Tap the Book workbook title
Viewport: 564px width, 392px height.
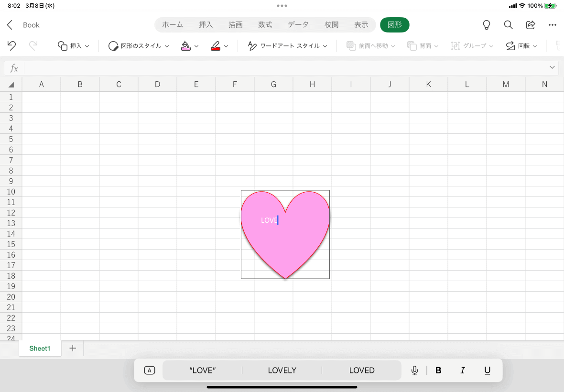tap(31, 25)
